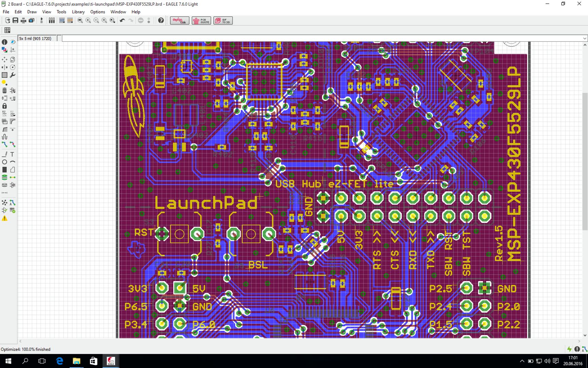Run the Autorouter tool
Viewport: 588px width, 368px height.
13,203
